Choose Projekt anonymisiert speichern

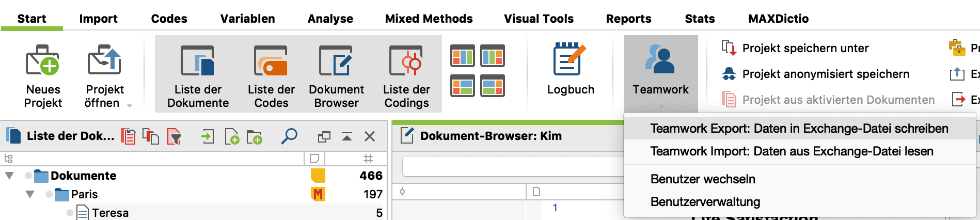point(826,74)
